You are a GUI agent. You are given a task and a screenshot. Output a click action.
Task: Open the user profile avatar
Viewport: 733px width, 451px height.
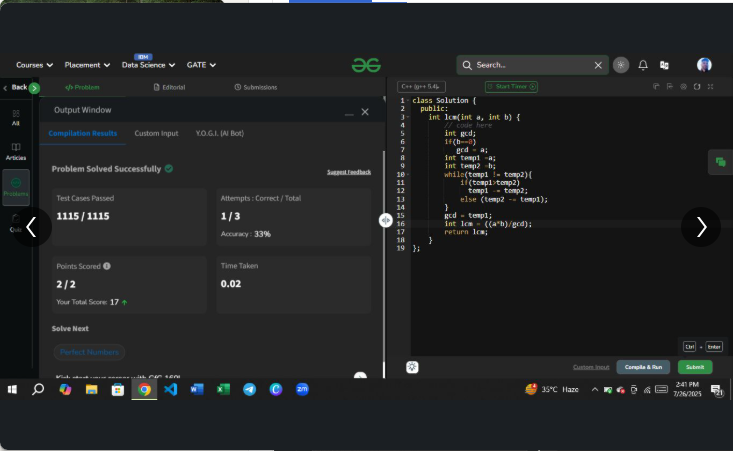704,64
